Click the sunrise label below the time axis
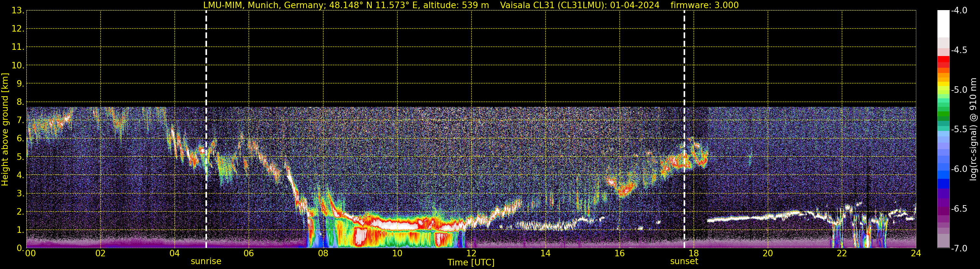Viewport: 980px width, 269px height. [206, 262]
